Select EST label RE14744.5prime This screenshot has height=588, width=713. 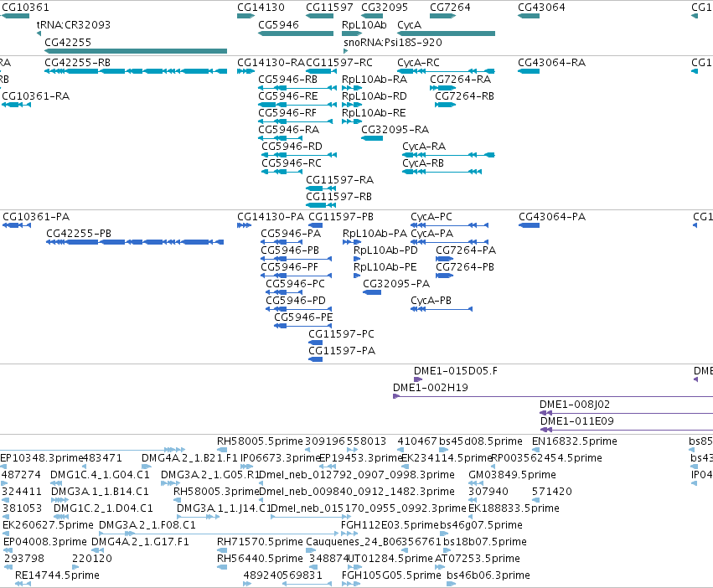pos(57,576)
